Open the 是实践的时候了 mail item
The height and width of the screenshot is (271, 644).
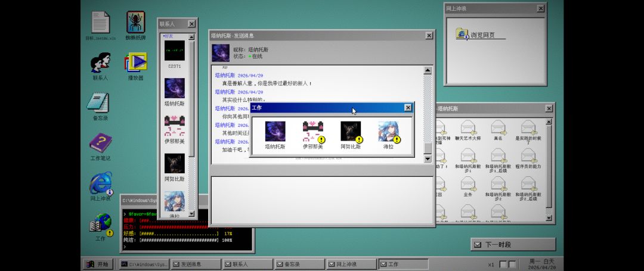[528, 132]
